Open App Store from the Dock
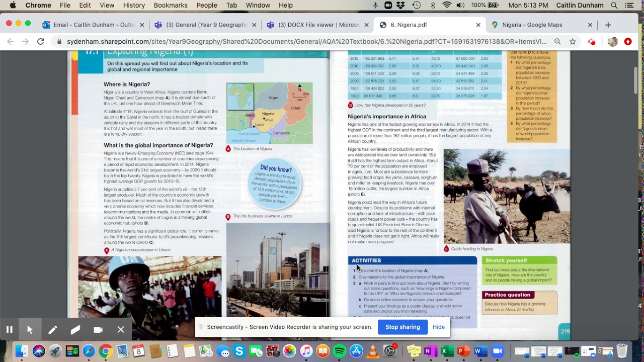Viewport: 644px width, 362px height. (356, 351)
